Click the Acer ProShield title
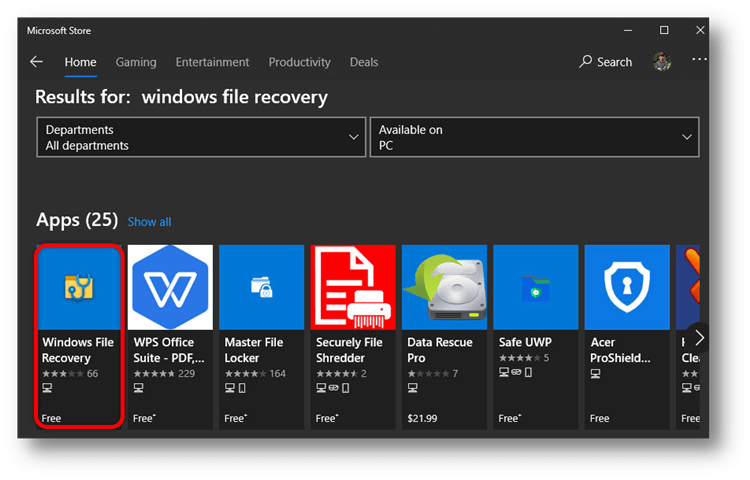Viewport: 750px width, 480px height. tap(620, 350)
